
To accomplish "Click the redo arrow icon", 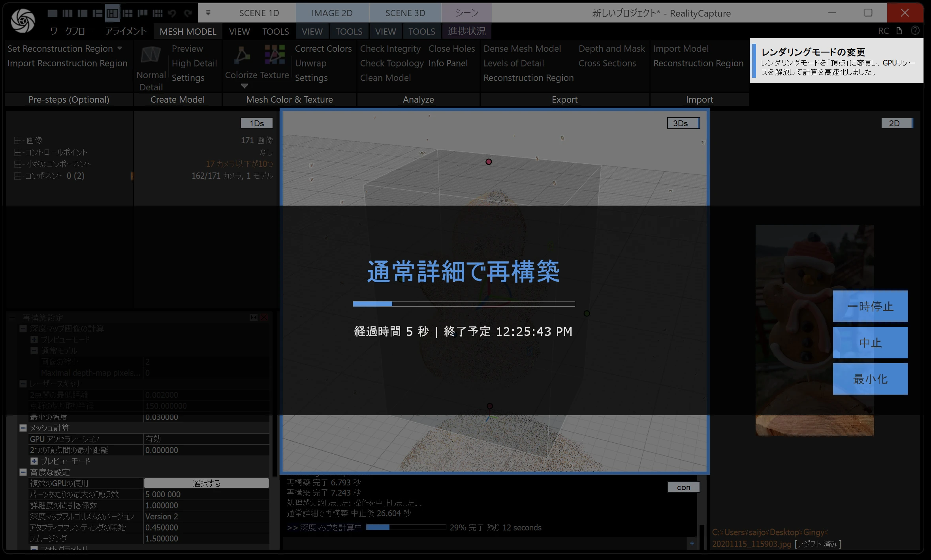I will point(188,13).
